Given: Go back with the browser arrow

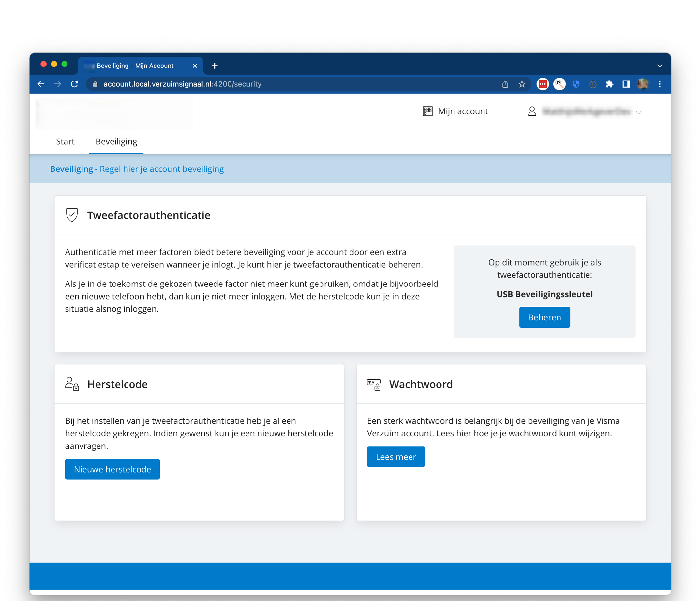Looking at the screenshot, I should [x=41, y=84].
